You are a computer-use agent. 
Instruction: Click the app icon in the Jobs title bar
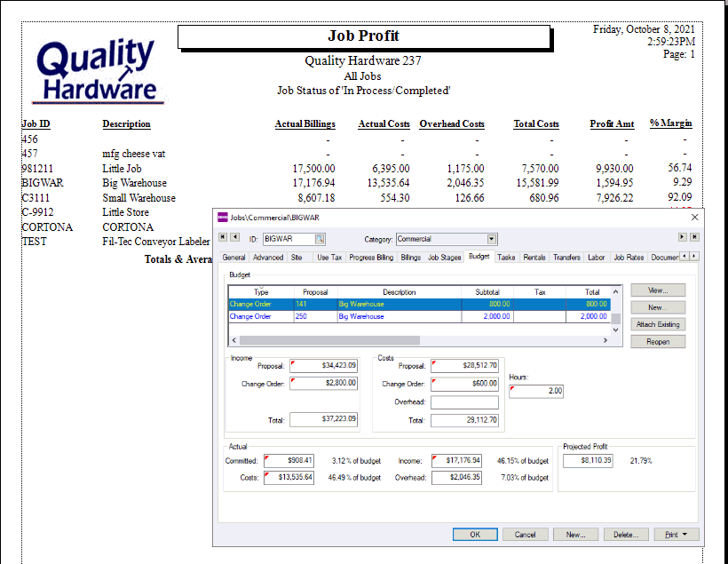223,218
